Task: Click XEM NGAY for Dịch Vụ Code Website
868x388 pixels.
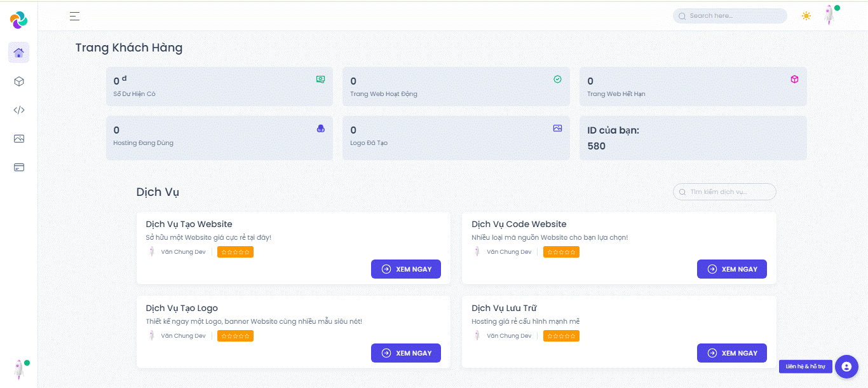Action: (x=731, y=269)
